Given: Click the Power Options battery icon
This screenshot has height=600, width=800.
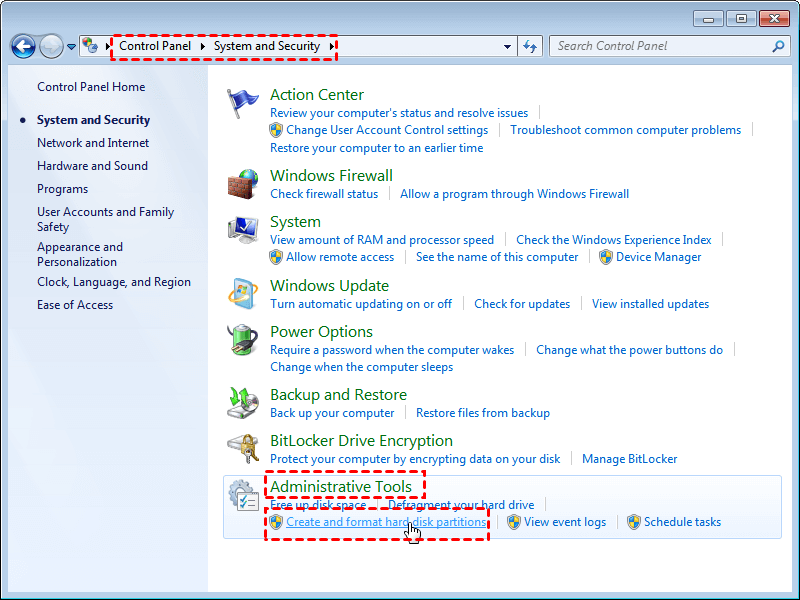Looking at the screenshot, I should (x=242, y=340).
